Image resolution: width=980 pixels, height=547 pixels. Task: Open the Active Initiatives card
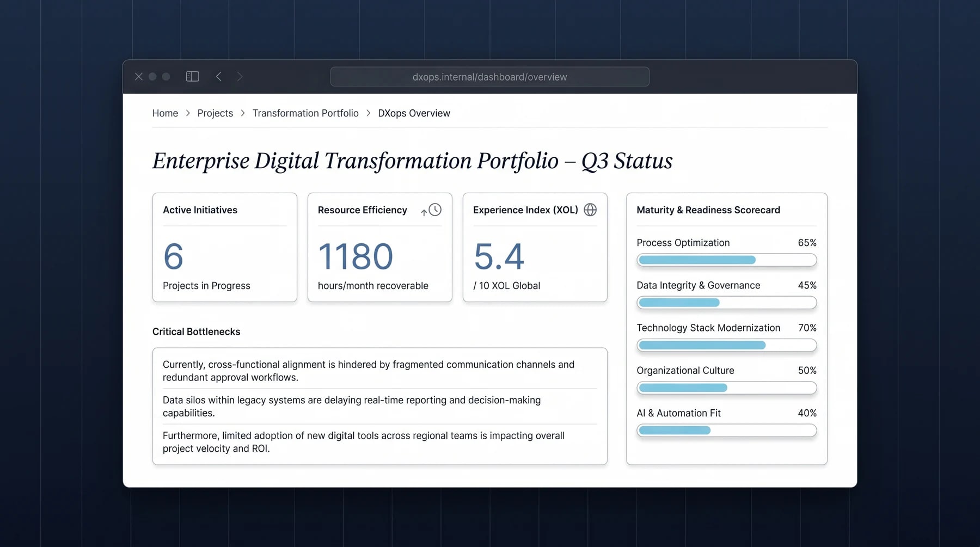(x=225, y=247)
